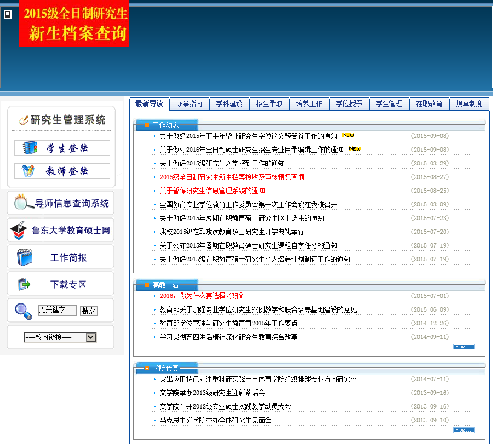Open 马克思主义学院举办全体研究生见面会
493x448 pixels.
coord(215,420)
